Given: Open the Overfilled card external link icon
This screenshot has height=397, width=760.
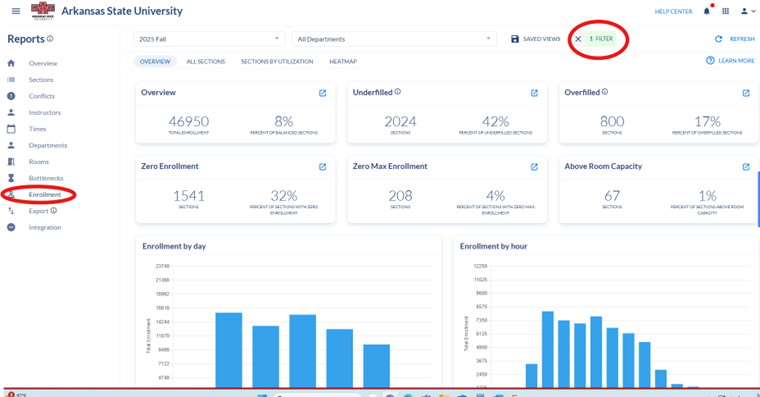Looking at the screenshot, I should tap(746, 93).
